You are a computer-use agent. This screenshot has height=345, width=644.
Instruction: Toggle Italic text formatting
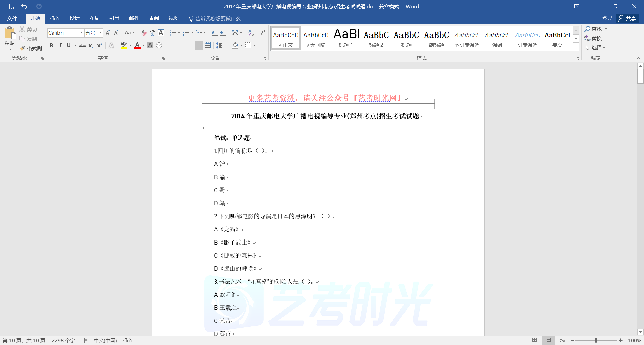coord(60,45)
